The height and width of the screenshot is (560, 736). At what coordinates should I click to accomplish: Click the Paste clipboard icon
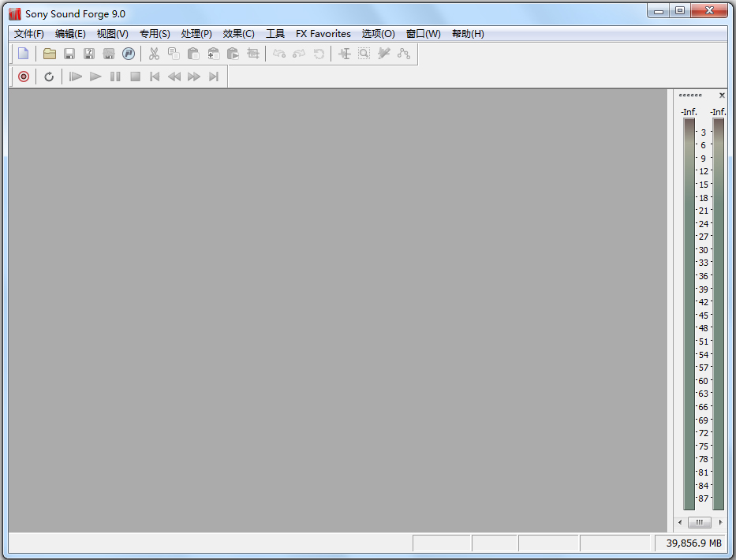[x=193, y=54]
